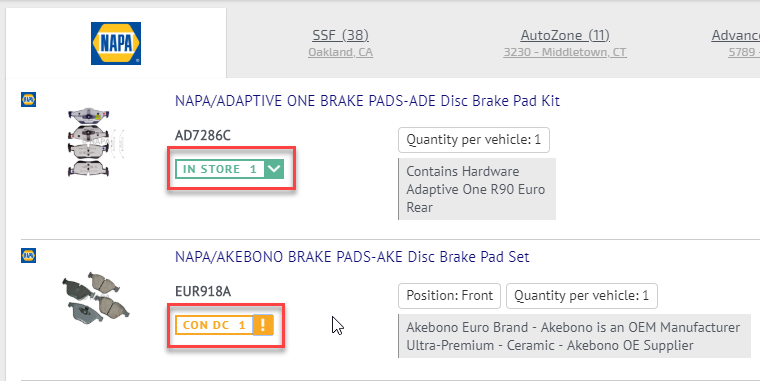Screen dimensions: 760x381
Task: Switch to the AutoZone (11) tab
Action: (x=565, y=35)
